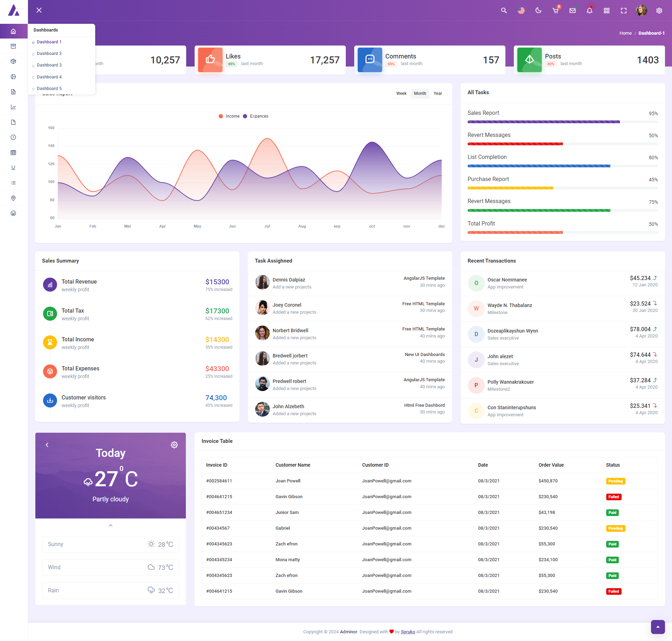Open notifications bell icon
Viewport: 672px width, 641px height.
[589, 11]
